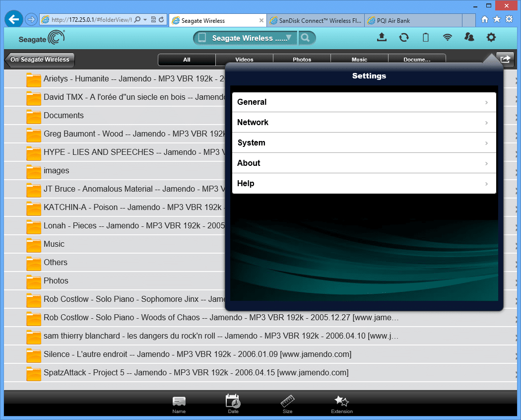The width and height of the screenshot is (521, 420).
Task: Open General settings
Action: click(x=364, y=102)
